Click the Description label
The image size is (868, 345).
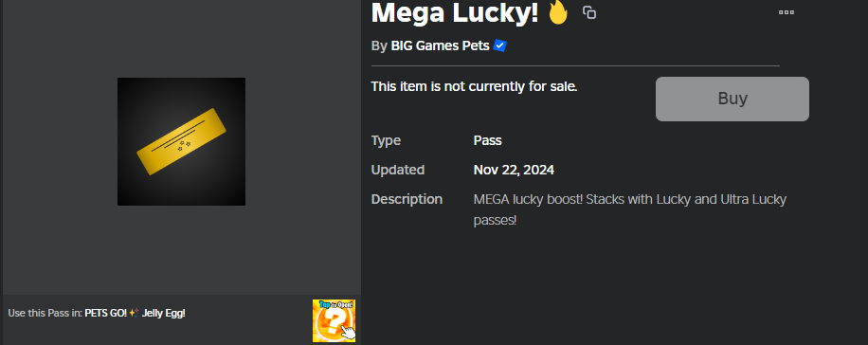[x=407, y=199]
